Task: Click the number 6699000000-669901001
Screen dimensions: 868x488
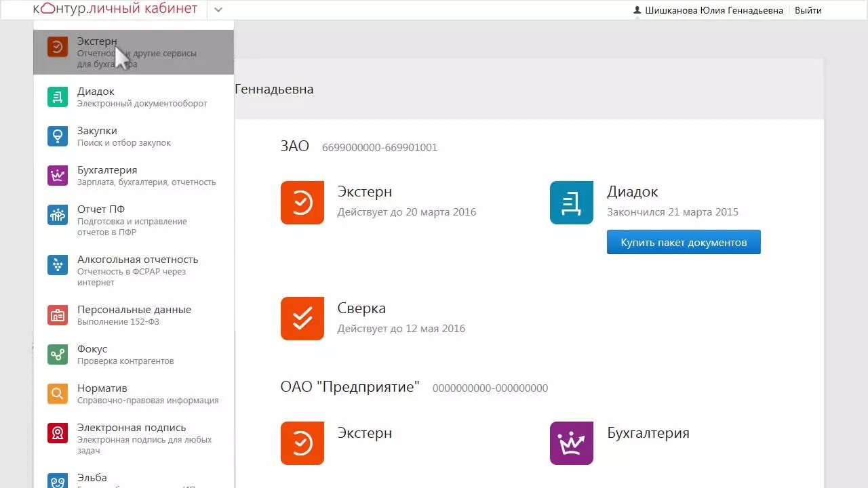Action: [380, 148]
